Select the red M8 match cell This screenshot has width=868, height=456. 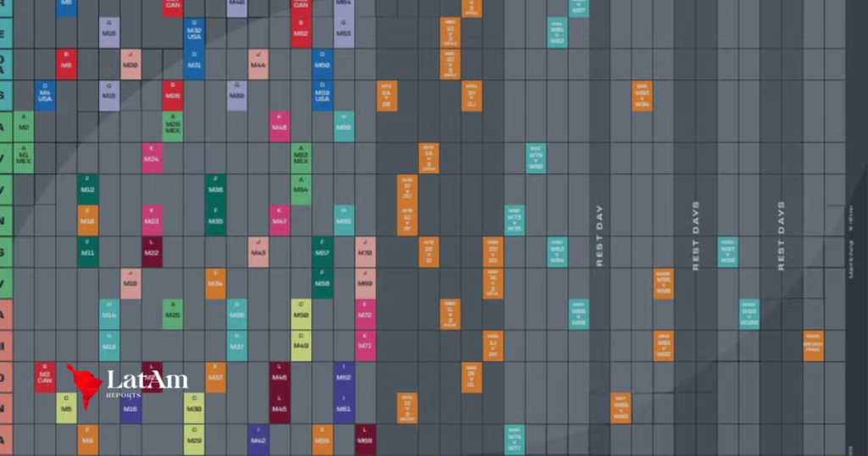pos(67,64)
